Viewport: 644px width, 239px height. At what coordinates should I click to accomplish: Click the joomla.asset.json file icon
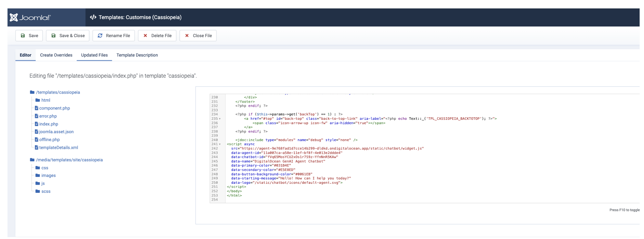[37, 132]
